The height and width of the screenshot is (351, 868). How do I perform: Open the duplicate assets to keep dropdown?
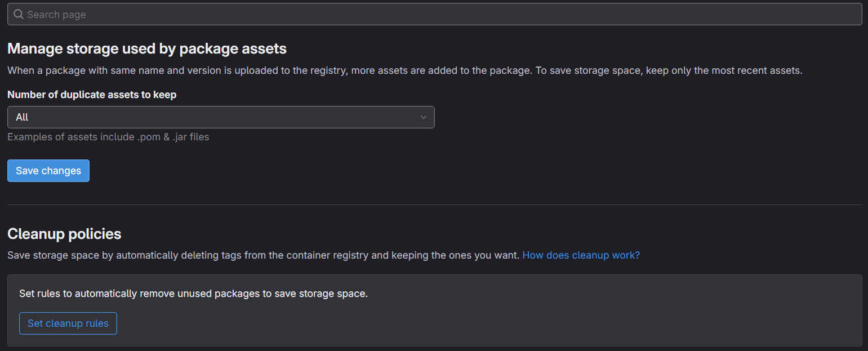(x=221, y=117)
